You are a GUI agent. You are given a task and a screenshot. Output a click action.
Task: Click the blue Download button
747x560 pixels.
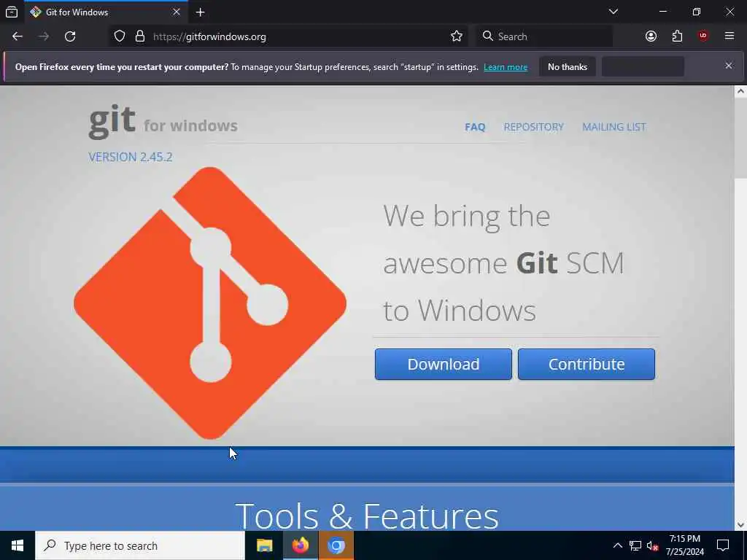(x=443, y=365)
